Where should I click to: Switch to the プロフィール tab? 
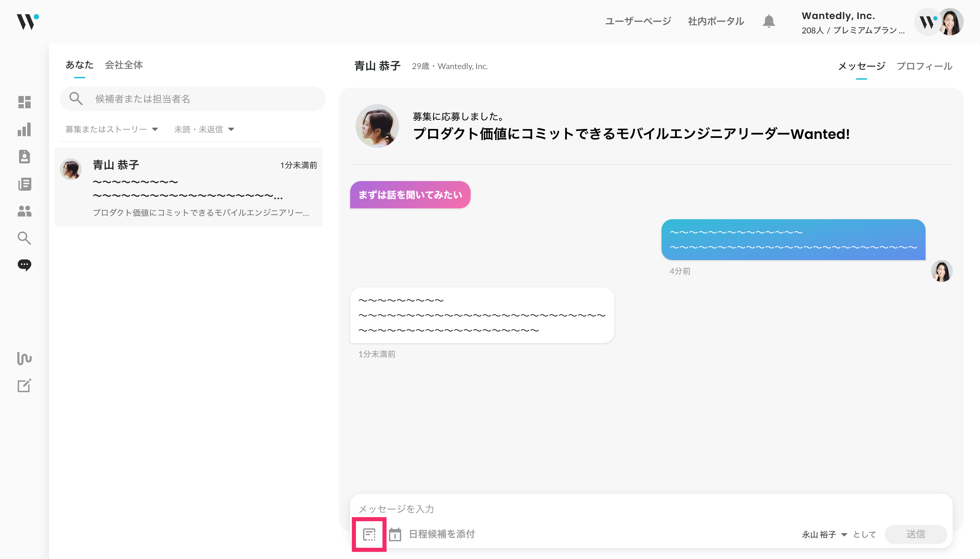924,66
